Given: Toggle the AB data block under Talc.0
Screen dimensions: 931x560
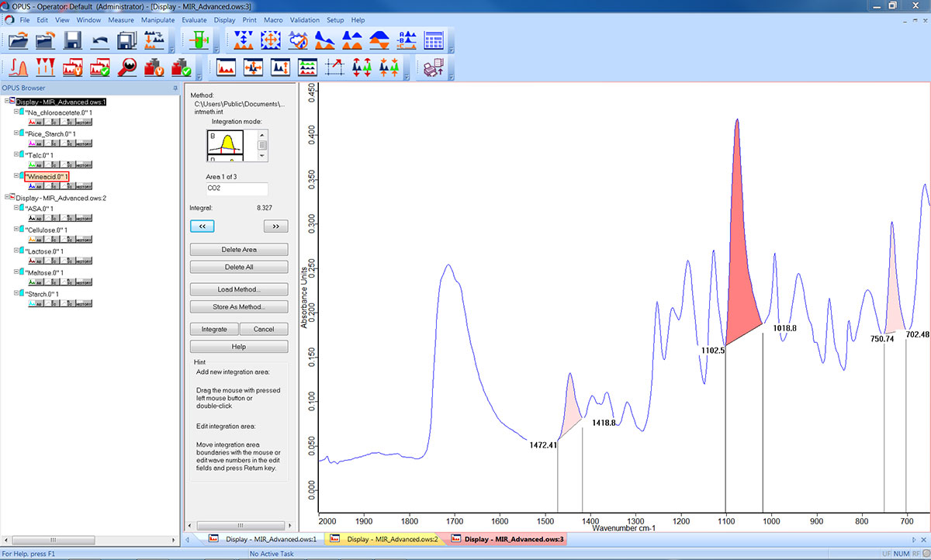Looking at the screenshot, I should point(35,164).
